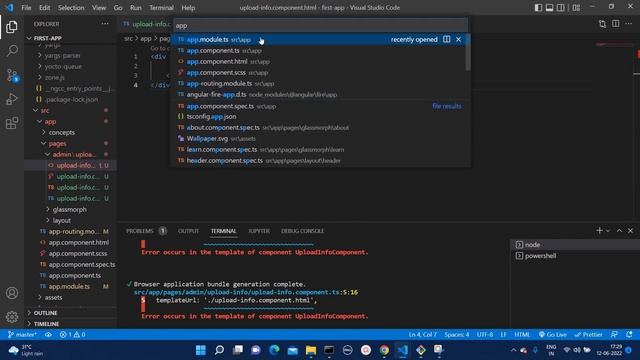Open the new terminal launch profile dropdown
Image resolution: width=640 pixels, height=360 pixels.
pos(608,231)
